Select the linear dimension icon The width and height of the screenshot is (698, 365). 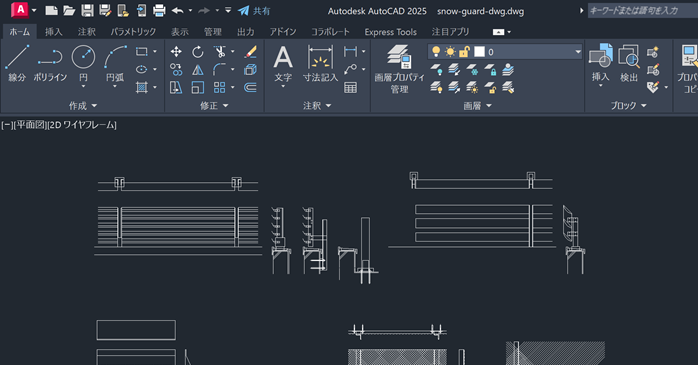[350, 52]
